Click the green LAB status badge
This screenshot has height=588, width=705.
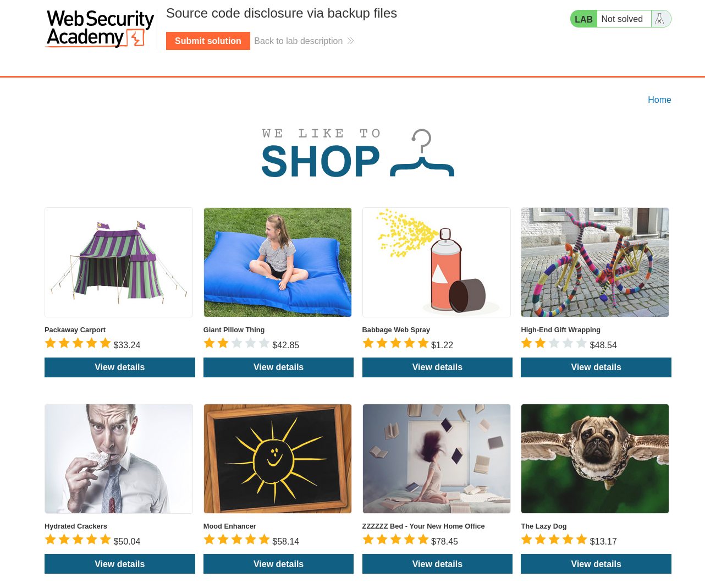tap(583, 19)
